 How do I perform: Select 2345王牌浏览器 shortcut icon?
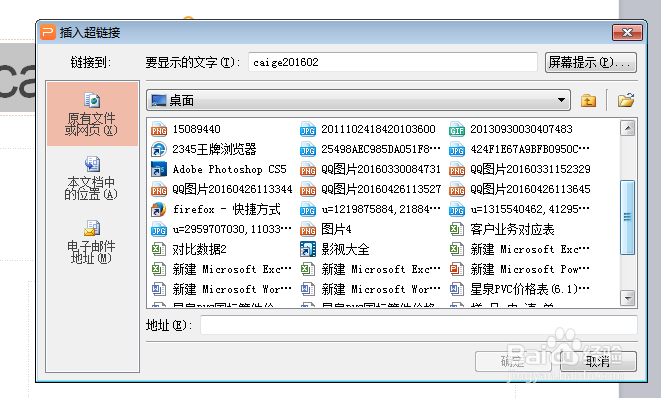pyautogui.click(x=159, y=149)
